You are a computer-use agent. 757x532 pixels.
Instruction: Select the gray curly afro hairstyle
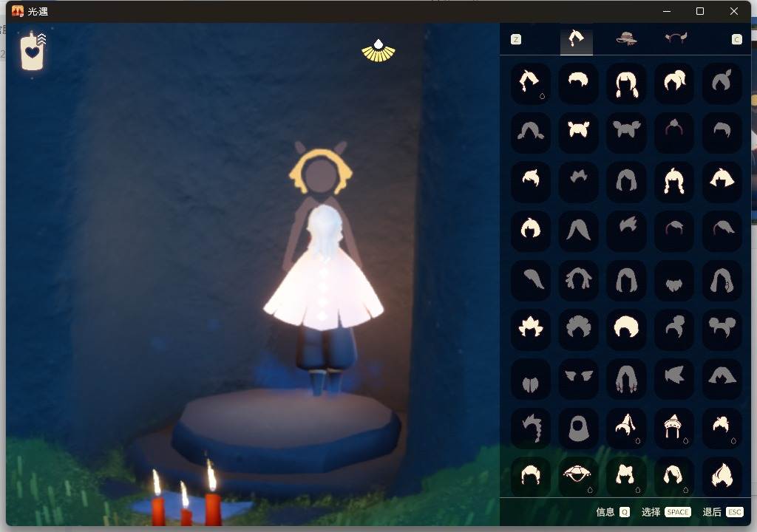coord(578,330)
